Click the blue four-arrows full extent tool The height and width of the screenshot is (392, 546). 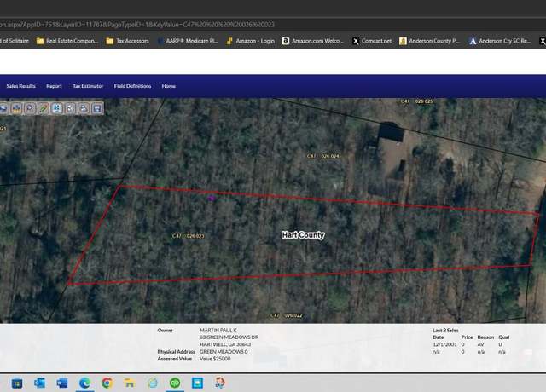point(57,108)
